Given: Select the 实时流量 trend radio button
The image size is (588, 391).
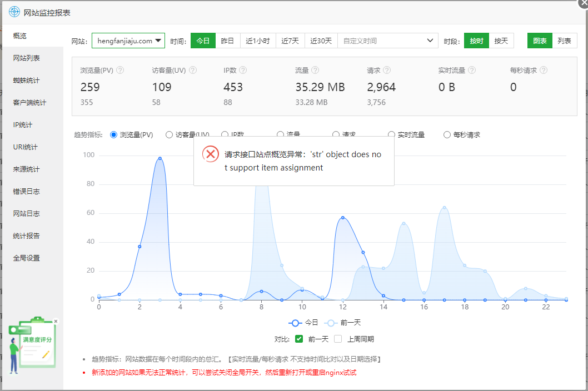Looking at the screenshot, I should pyautogui.click(x=391, y=135).
